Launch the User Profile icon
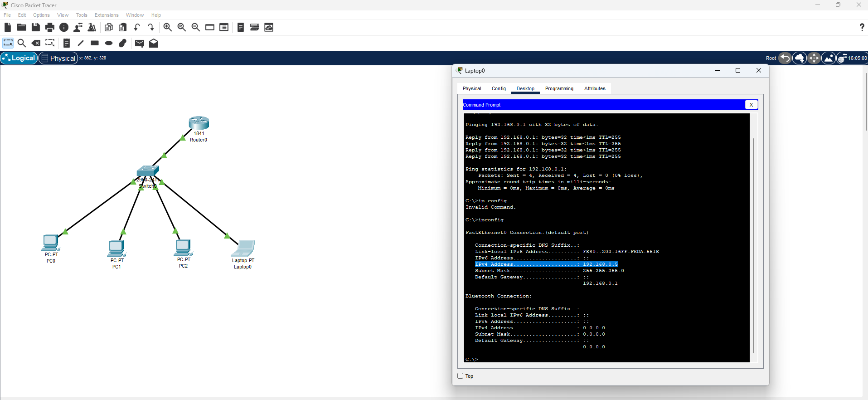 [x=78, y=27]
